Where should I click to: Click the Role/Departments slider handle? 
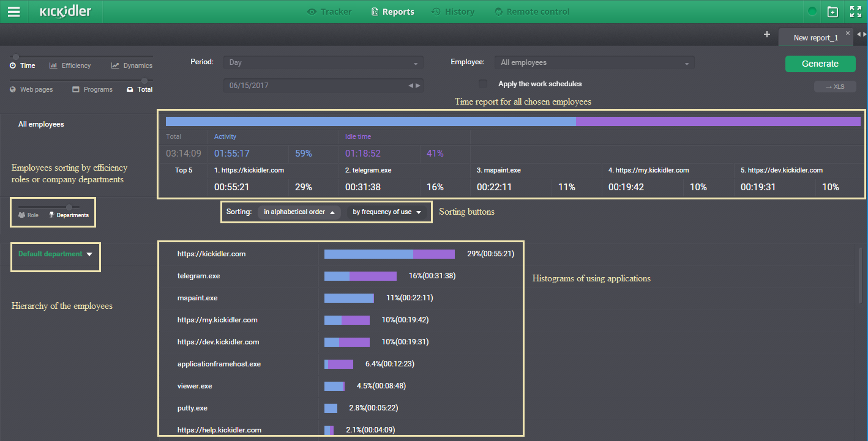[x=69, y=207]
